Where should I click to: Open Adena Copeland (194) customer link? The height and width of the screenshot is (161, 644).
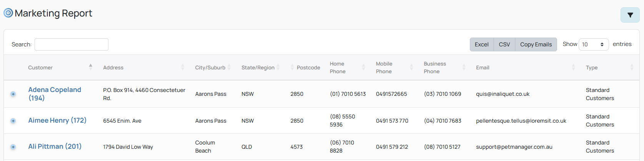[55, 94]
